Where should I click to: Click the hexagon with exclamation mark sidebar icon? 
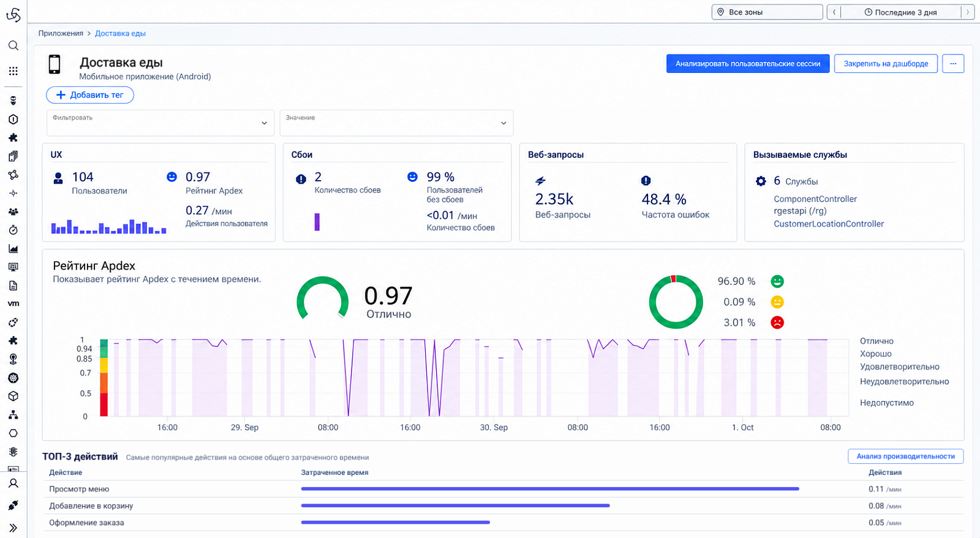(13, 119)
